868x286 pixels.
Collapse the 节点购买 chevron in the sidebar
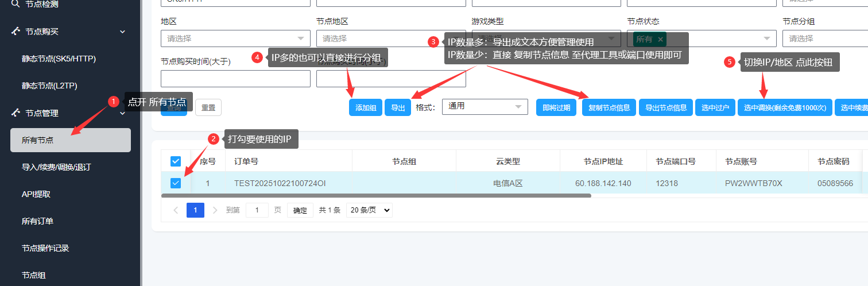pos(122,32)
